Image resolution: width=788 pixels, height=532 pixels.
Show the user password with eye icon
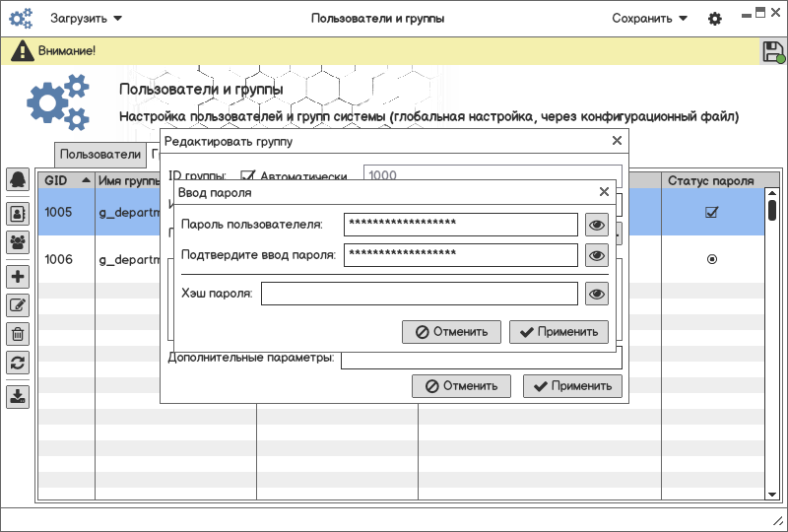tap(596, 225)
